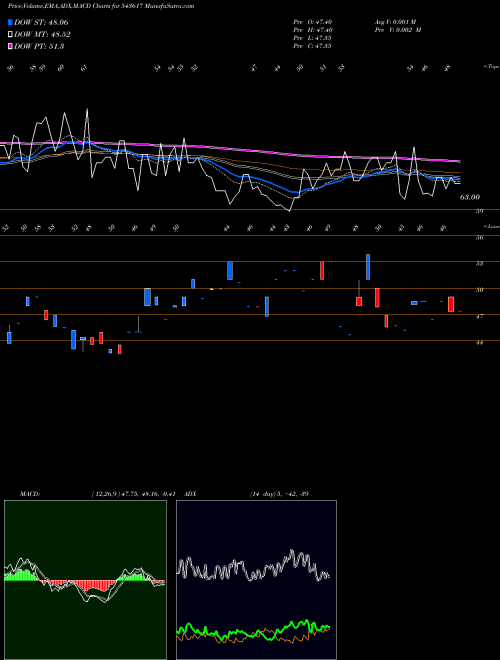
Task: Click the axis label 53 on the right
Action: (x=479, y=263)
